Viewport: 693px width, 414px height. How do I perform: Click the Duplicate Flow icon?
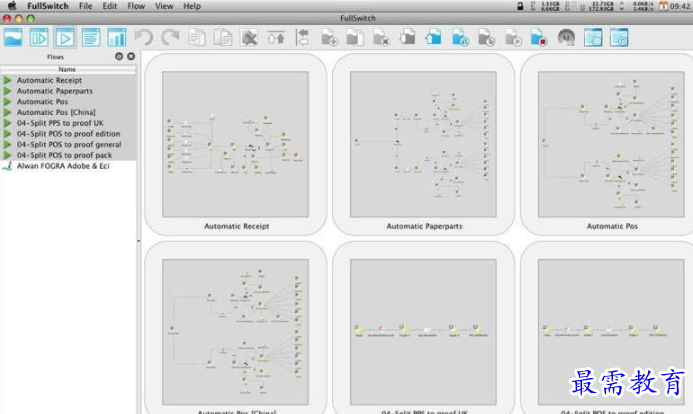[x=355, y=38]
